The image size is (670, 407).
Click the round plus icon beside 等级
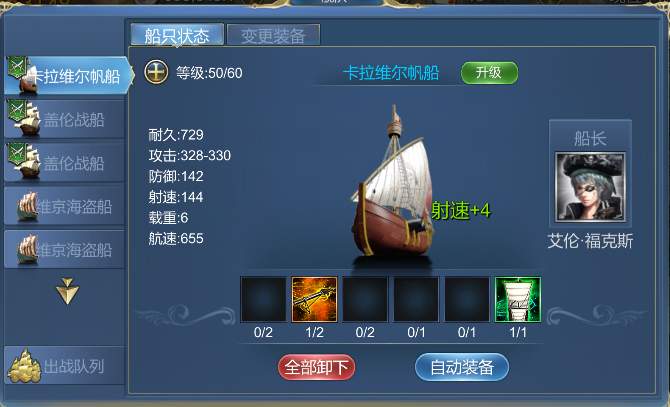(156, 72)
